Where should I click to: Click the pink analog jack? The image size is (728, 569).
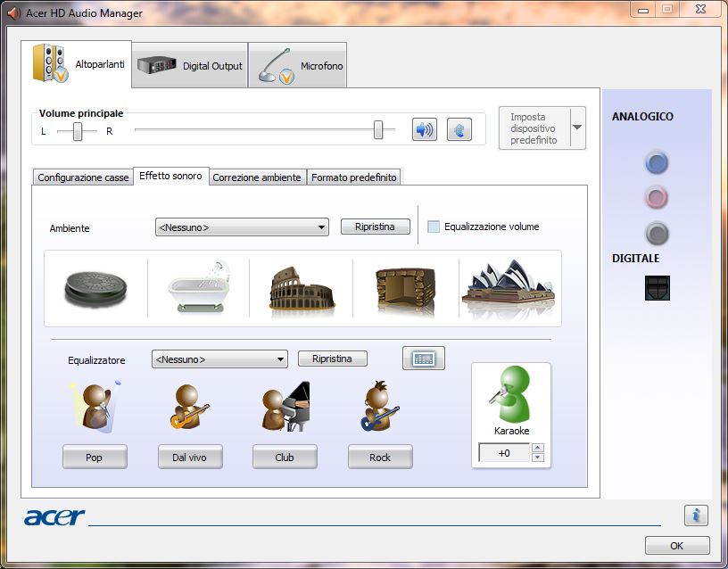(657, 197)
